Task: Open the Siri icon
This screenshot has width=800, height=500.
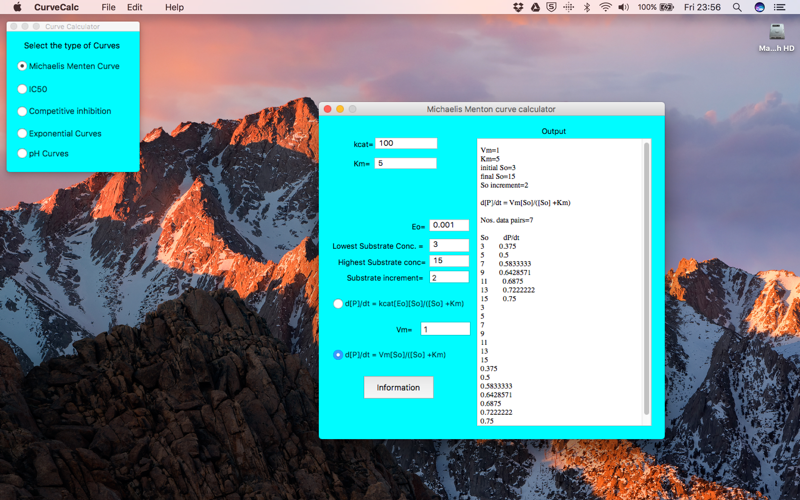Action: (x=759, y=7)
